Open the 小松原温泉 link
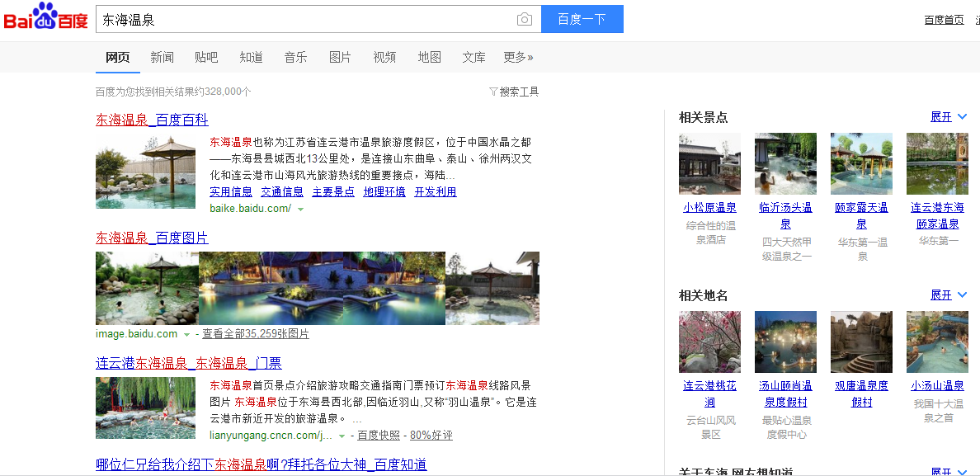The height and width of the screenshot is (476, 980). click(x=709, y=208)
